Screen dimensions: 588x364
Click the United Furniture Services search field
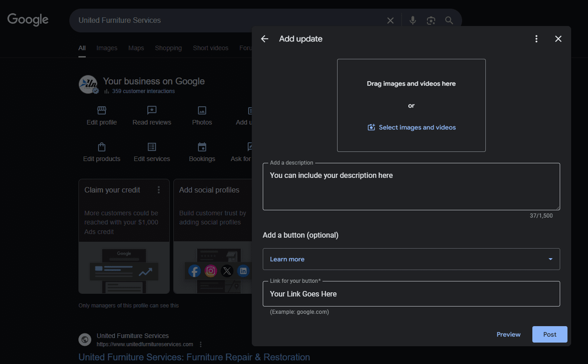point(228,21)
